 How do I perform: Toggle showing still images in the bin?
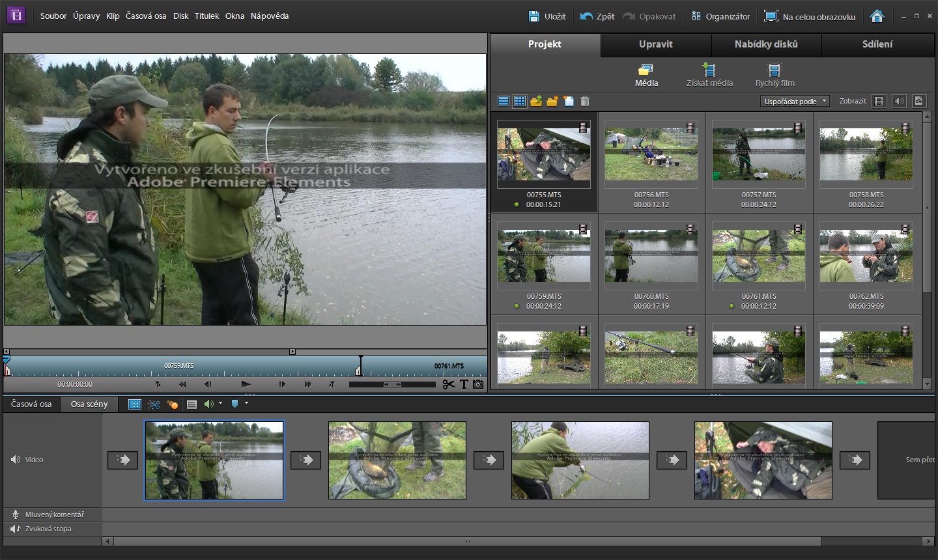919,101
